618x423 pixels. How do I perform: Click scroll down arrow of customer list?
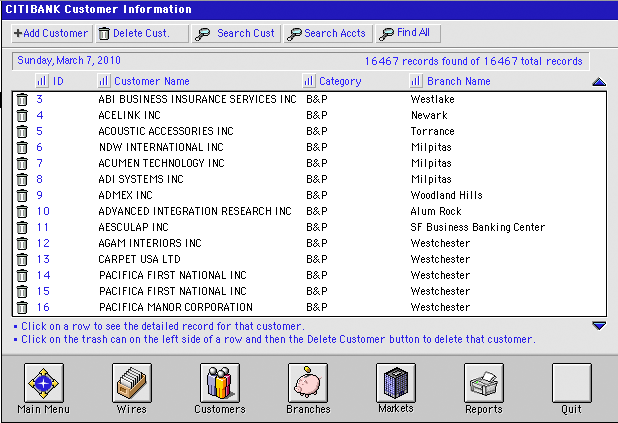tap(599, 326)
